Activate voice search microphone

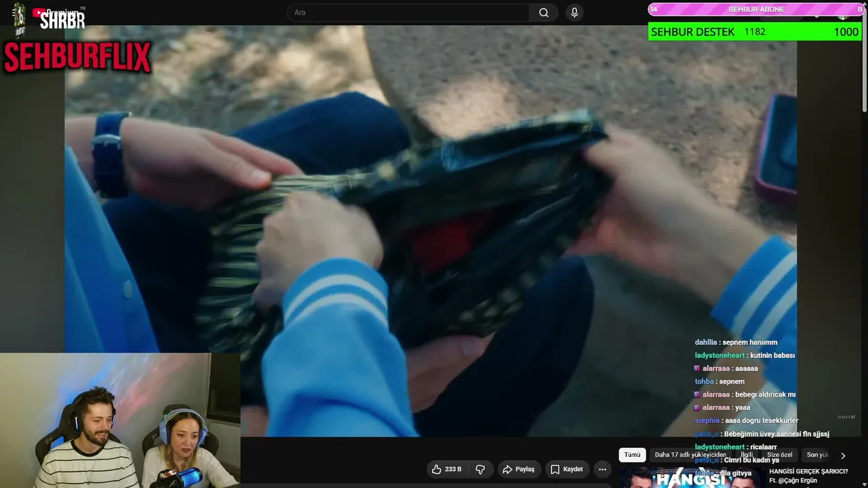click(574, 13)
